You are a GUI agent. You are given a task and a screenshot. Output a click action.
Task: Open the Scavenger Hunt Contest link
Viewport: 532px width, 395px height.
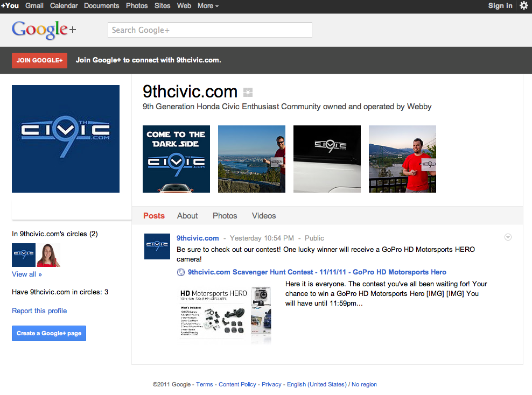[317, 272]
